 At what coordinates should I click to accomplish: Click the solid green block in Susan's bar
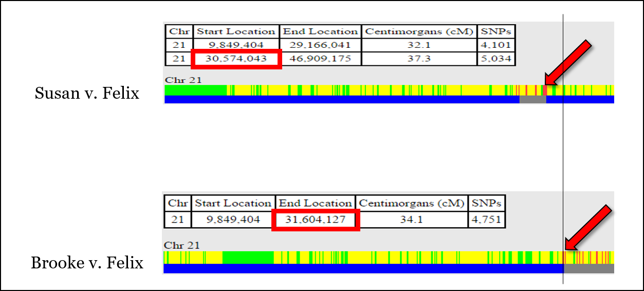coord(195,90)
